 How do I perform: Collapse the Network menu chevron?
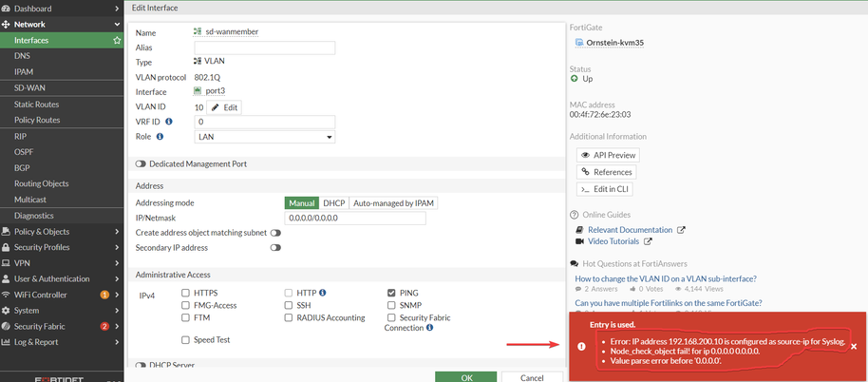tap(117, 25)
